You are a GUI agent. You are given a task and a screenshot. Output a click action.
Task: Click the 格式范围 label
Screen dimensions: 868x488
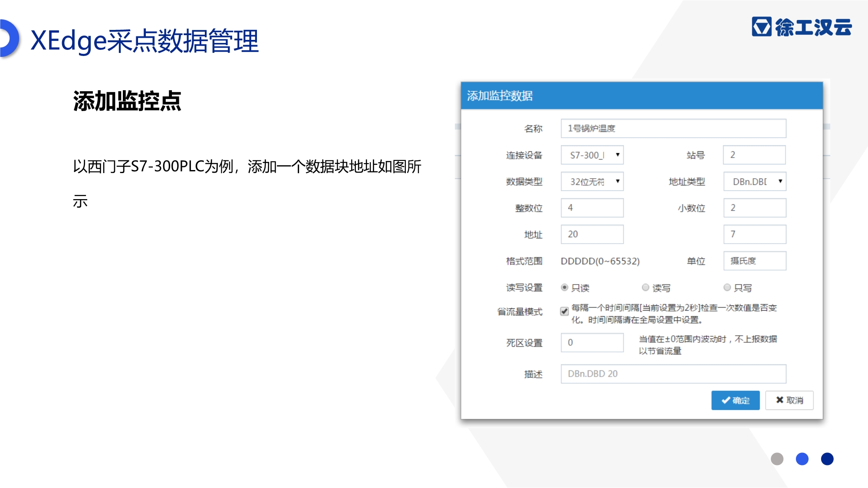524,261
